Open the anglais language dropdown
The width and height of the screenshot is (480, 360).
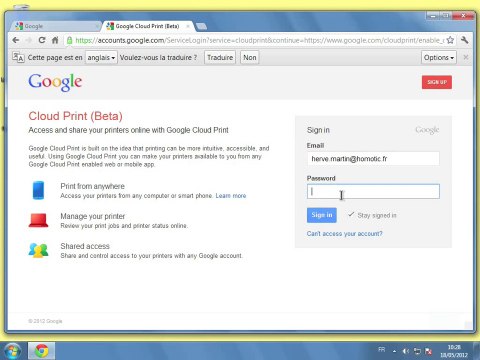[101, 57]
